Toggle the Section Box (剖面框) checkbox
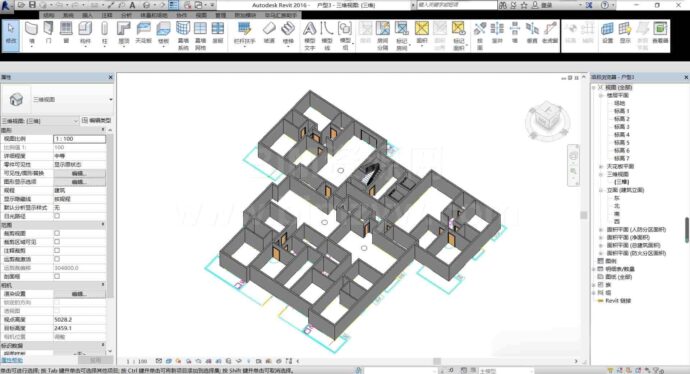690x374 pixels. point(57,276)
